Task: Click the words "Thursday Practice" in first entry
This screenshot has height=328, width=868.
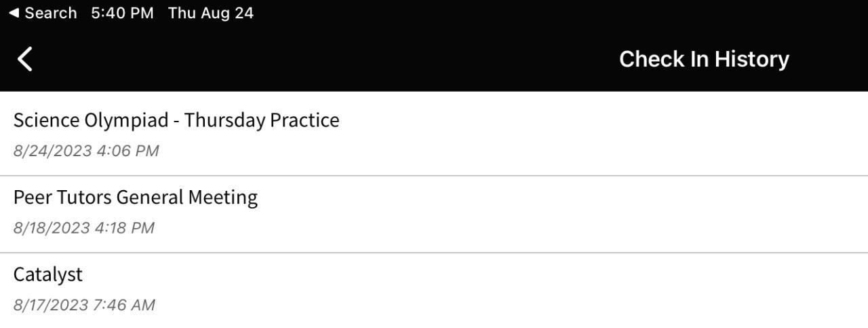Action: point(262,120)
